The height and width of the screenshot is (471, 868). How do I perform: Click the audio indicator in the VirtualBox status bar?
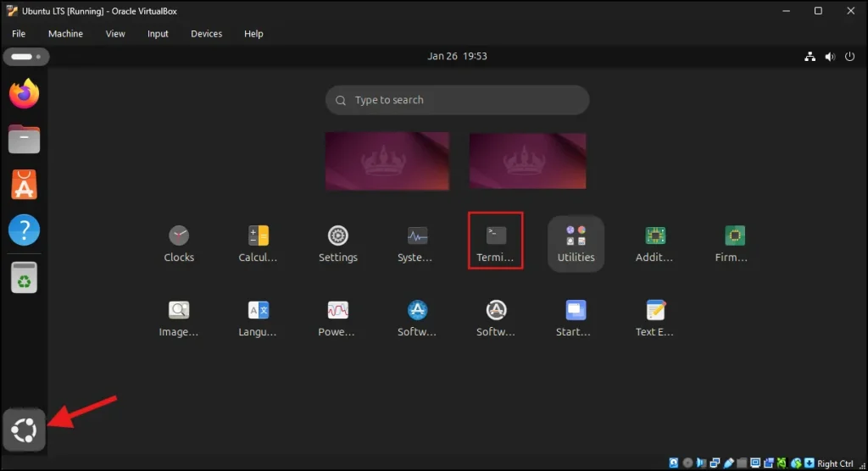pyautogui.click(x=701, y=463)
